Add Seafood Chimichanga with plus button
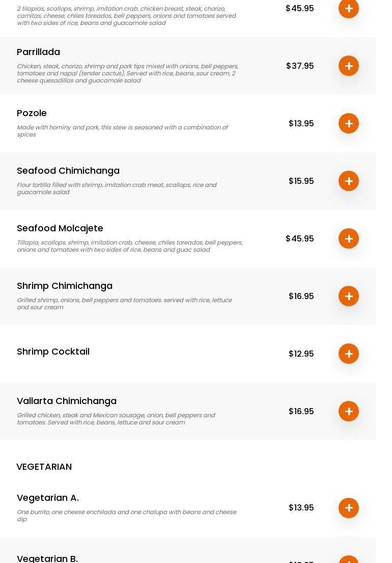This screenshot has height=563, width=392. click(x=349, y=181)
